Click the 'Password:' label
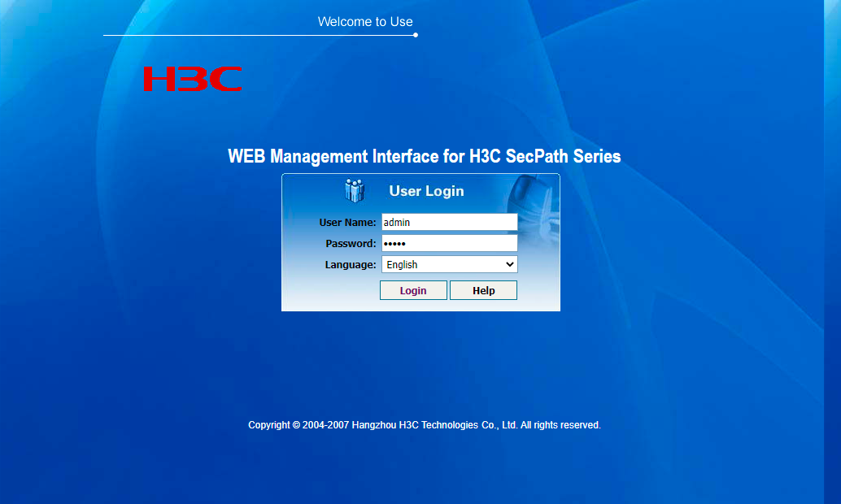Screen dimensions: 841x504 tap(351, 243)
